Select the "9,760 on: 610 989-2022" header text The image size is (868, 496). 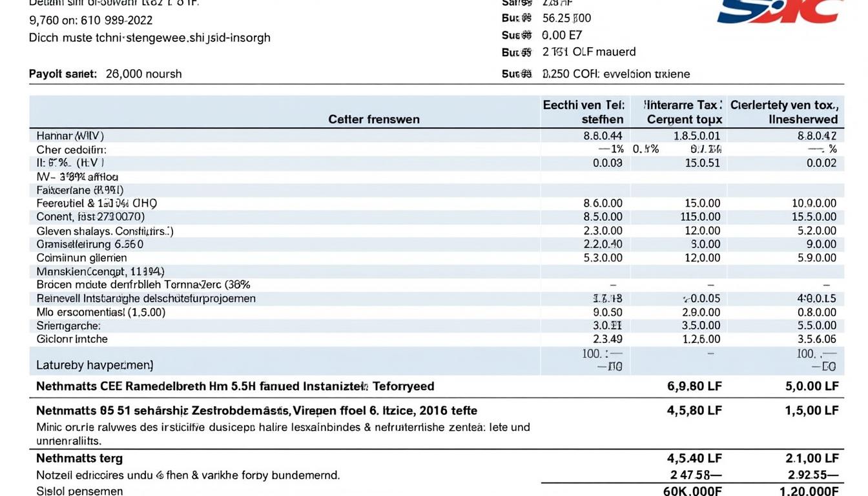[x=90, y=20]
